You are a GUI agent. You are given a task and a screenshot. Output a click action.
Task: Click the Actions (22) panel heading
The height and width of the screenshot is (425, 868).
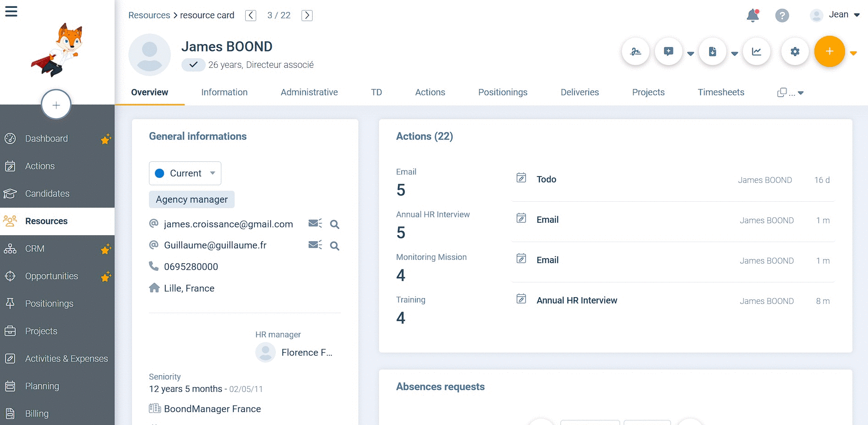pos(424,136)
